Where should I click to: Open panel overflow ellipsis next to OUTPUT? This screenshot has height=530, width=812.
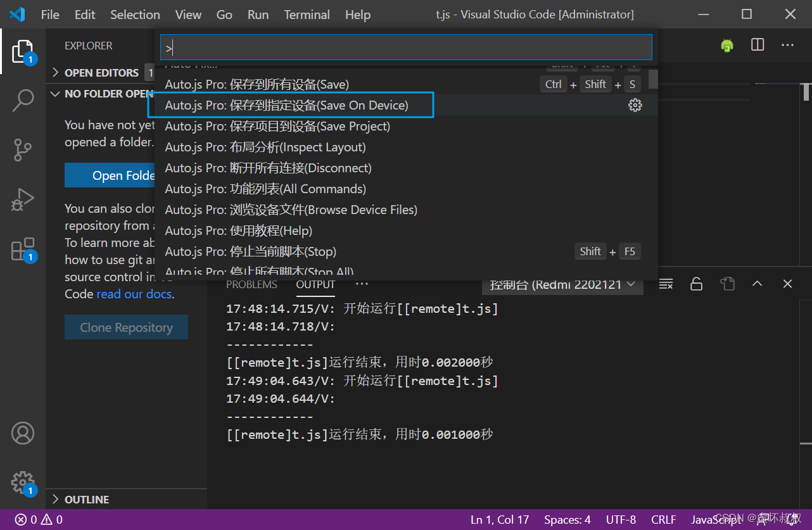pos(362,284)
